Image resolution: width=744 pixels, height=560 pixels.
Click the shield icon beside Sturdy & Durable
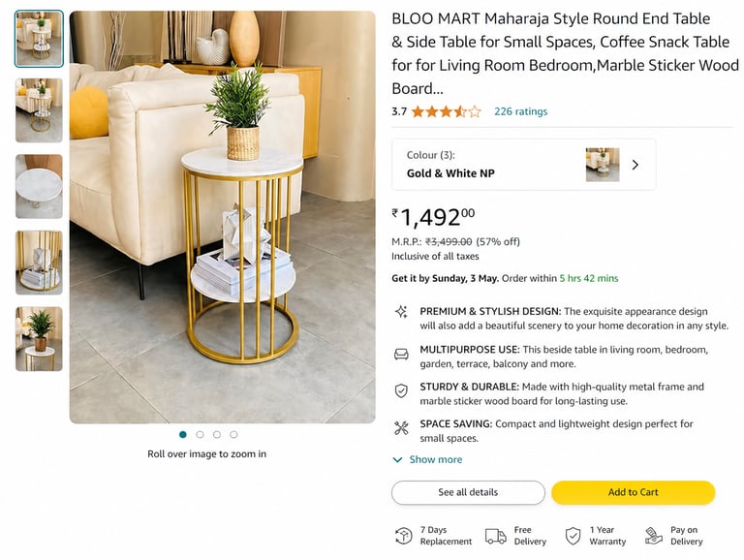[401, 390]
